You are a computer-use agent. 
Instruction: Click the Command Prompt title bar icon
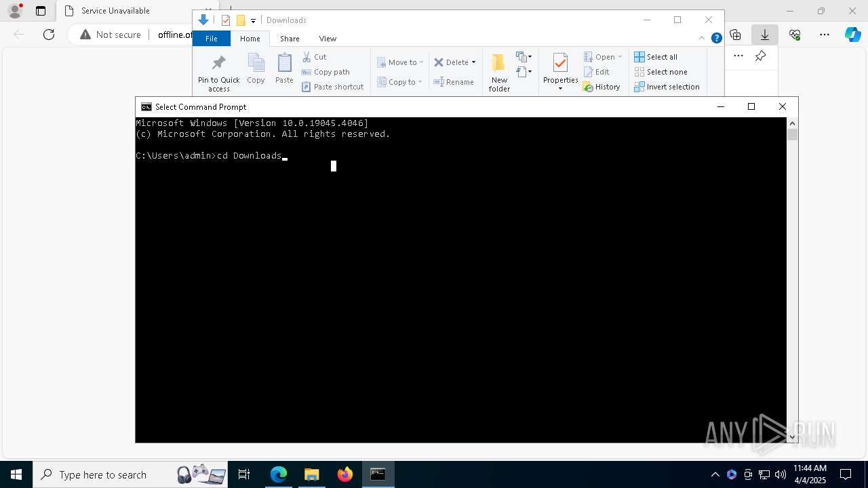point(146,106)
